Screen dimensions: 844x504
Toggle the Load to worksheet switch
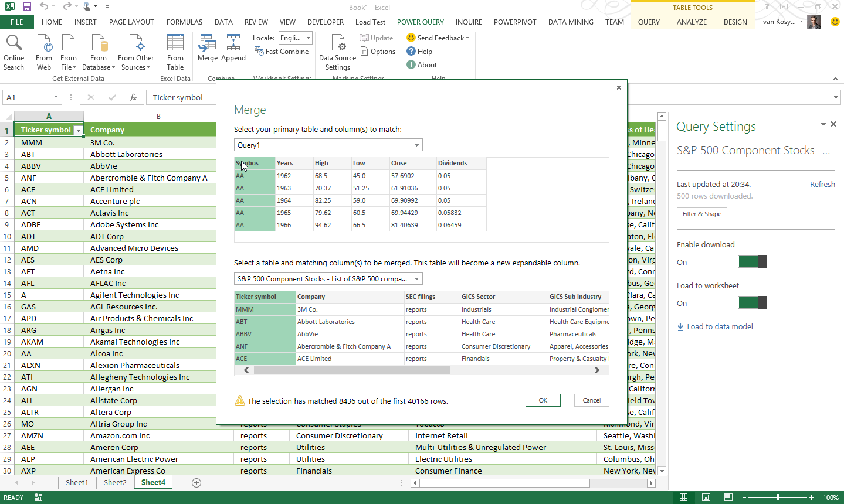(752, 303)
